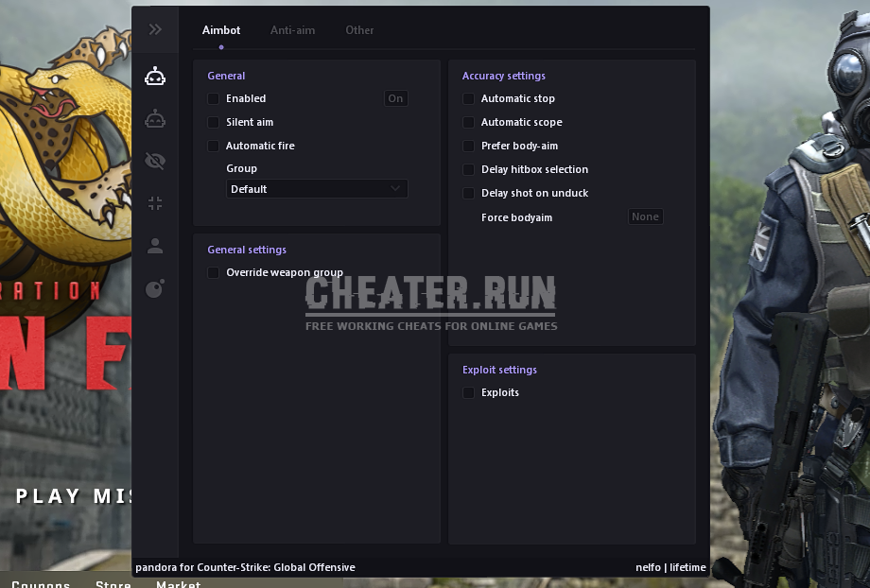Open the Visuals eye icon in sidebar
The height and width of the screenshot is (588, 870).
coord(155,161)
